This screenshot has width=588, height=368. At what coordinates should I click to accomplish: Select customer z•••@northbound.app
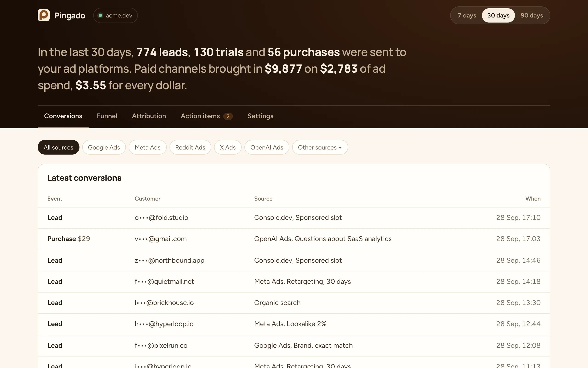click(x=170, y=260)
